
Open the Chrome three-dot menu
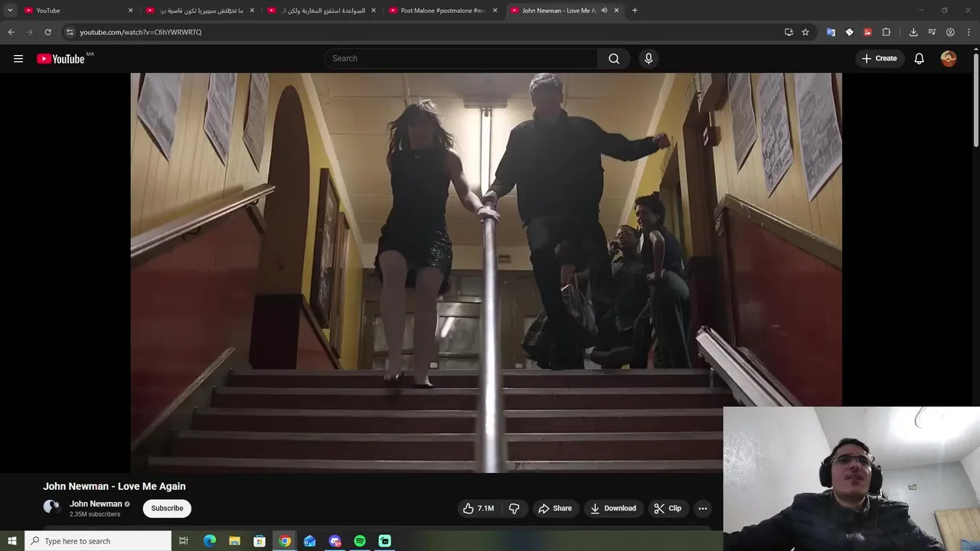[x=969, y=32]
